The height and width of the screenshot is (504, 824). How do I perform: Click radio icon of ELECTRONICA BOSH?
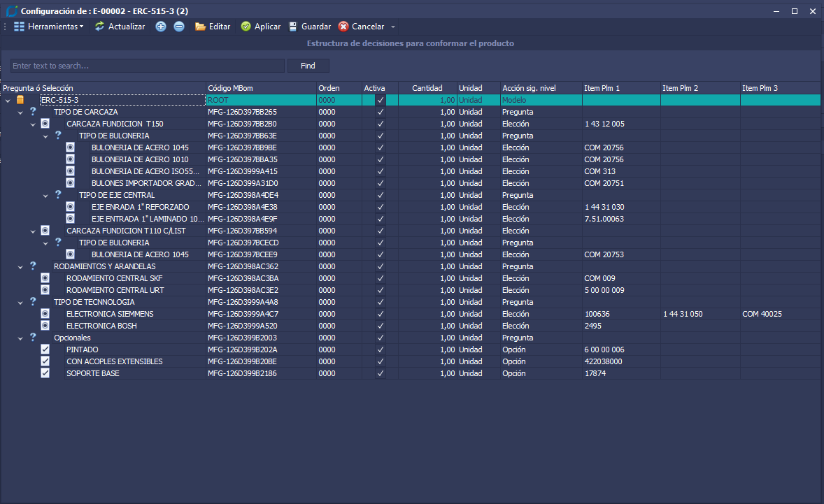[x=45, y=326]
